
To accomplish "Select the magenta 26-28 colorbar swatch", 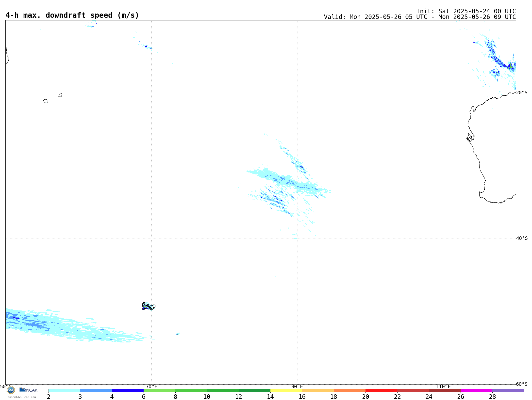I will (x=477, y=391).
